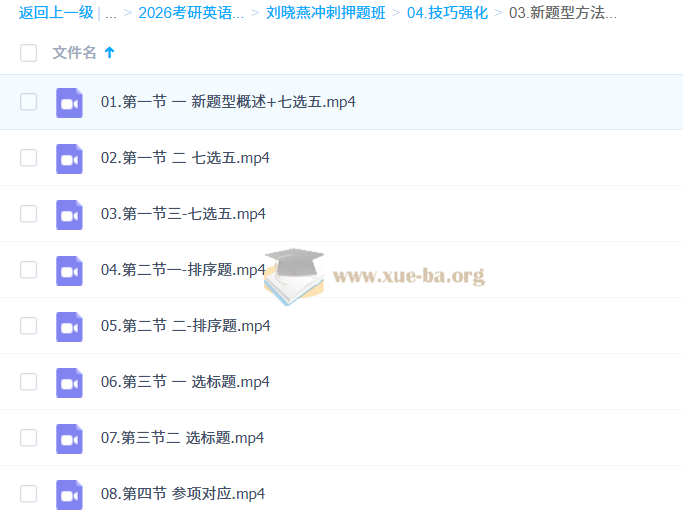Click 文件名 column header to sort
Image resolution: width=683 pixels, height=520 pixels.
[74, 53]
